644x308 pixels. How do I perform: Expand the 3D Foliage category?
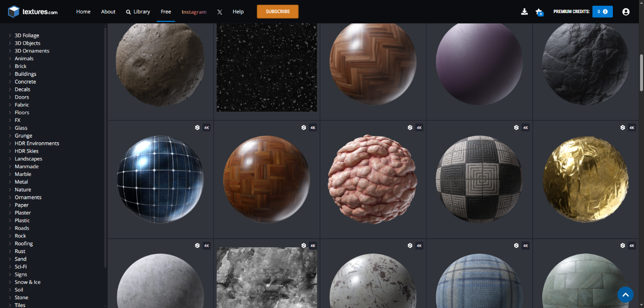tap(10, 35)
